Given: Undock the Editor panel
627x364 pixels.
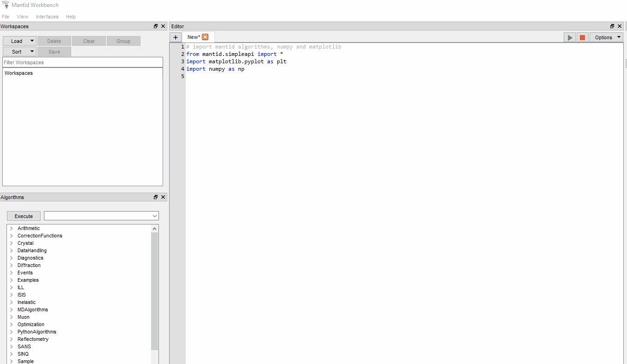Looking at the screenshot, I should tap(612, 26).
